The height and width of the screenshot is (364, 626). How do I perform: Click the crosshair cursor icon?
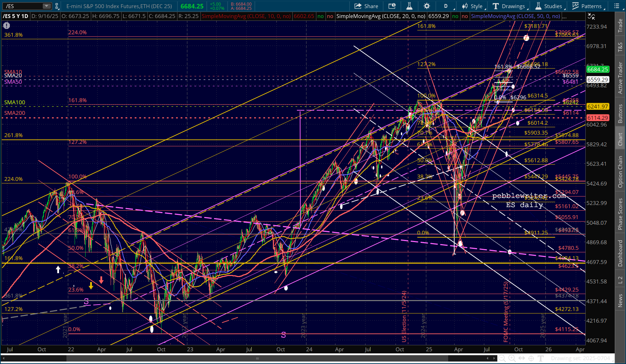531,358
